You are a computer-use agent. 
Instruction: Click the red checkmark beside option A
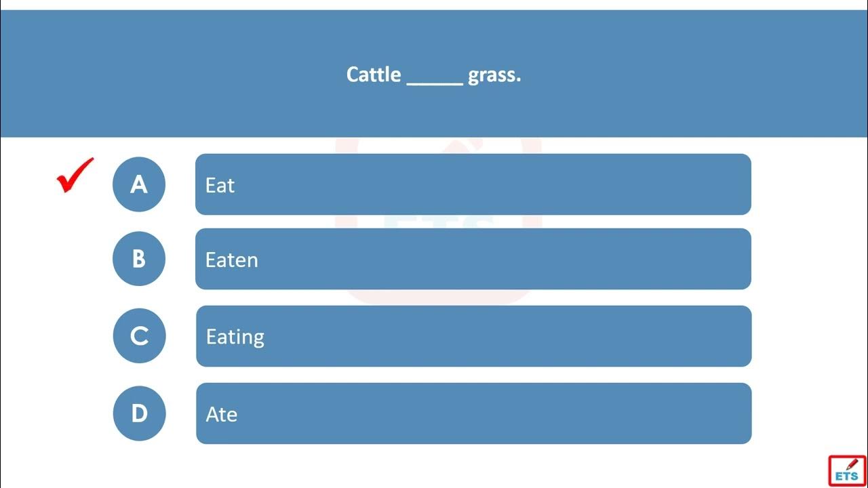[x=75, y=176]
